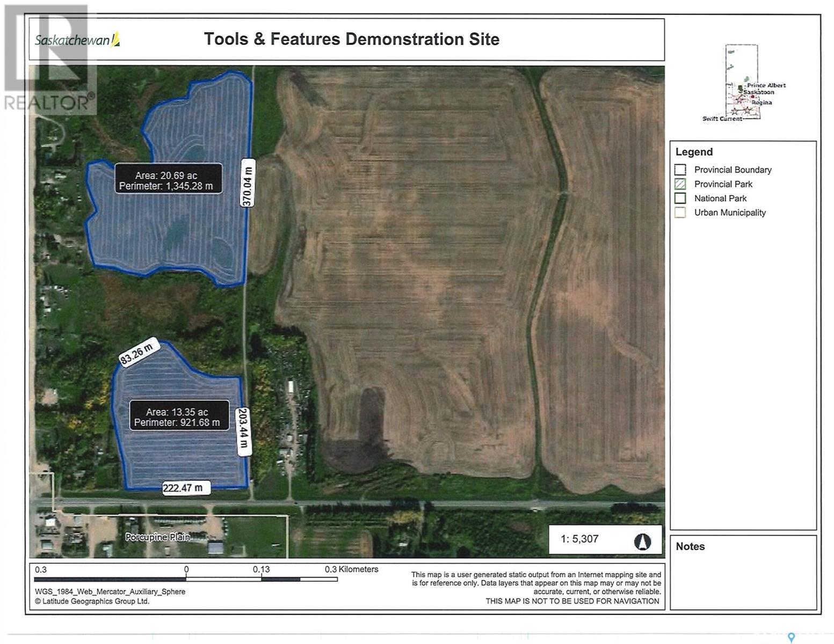Click the 'Provincial Park' legend text
Image resolution: width=834 pixels, height=644 pixels.
(723, 184)
